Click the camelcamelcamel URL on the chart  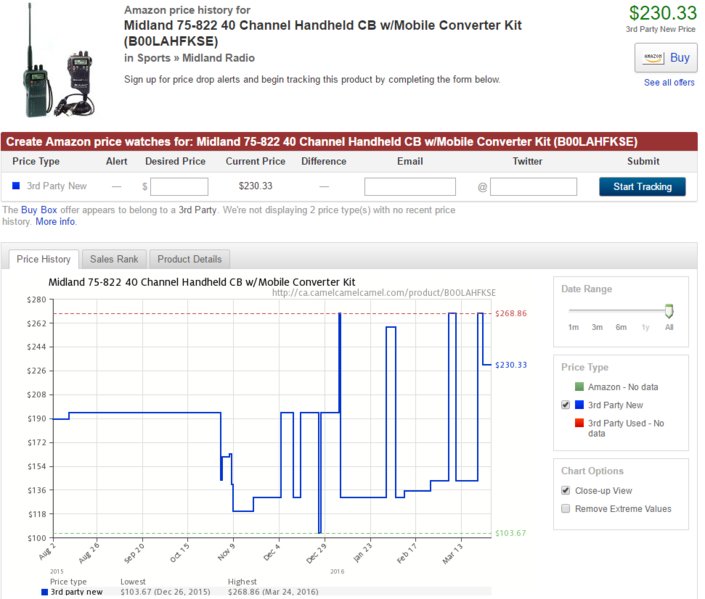(x=384, y=293)
